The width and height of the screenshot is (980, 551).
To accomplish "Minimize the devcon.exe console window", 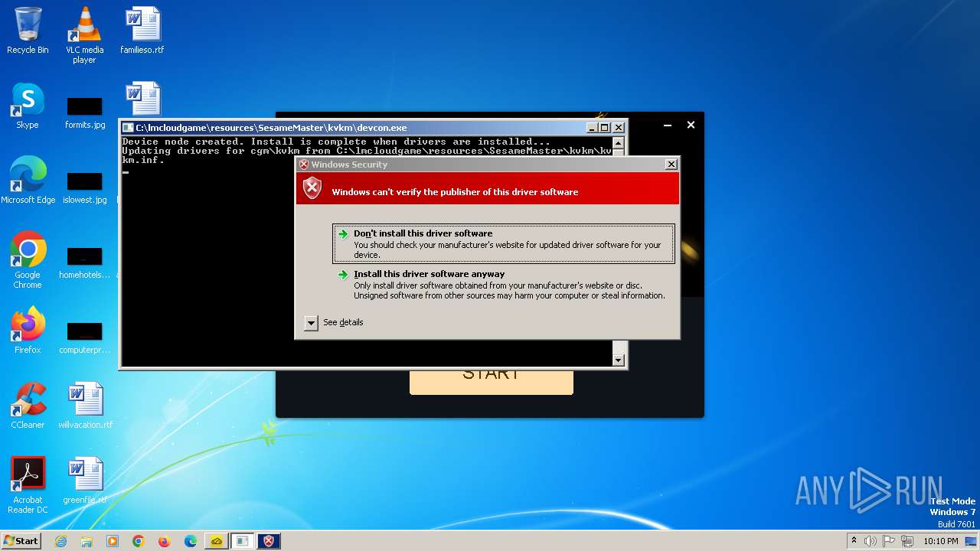I will pyautogui.click(x=592, y=128).
